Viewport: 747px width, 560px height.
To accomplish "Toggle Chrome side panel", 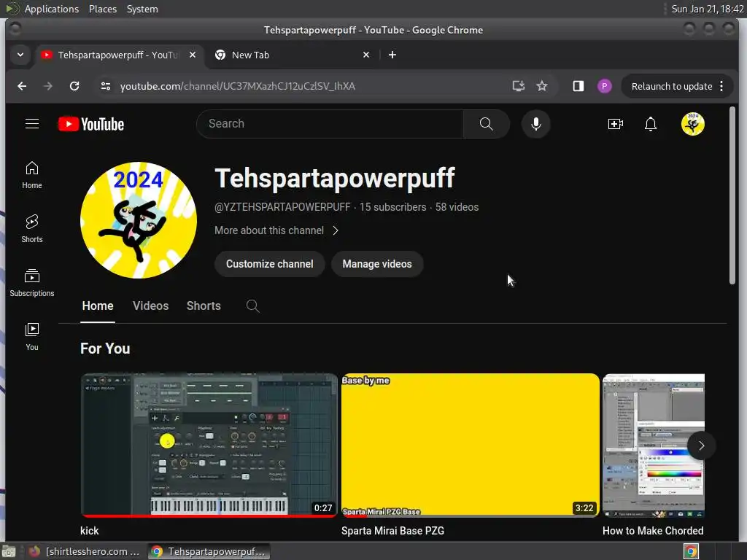I will [578, 86].
